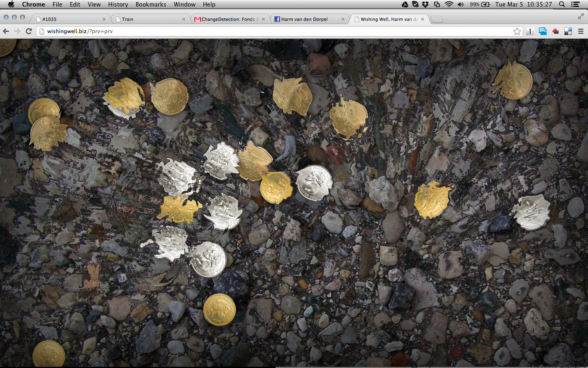
Task: Open the volume control in menu bar
Action: click(461, 4)
